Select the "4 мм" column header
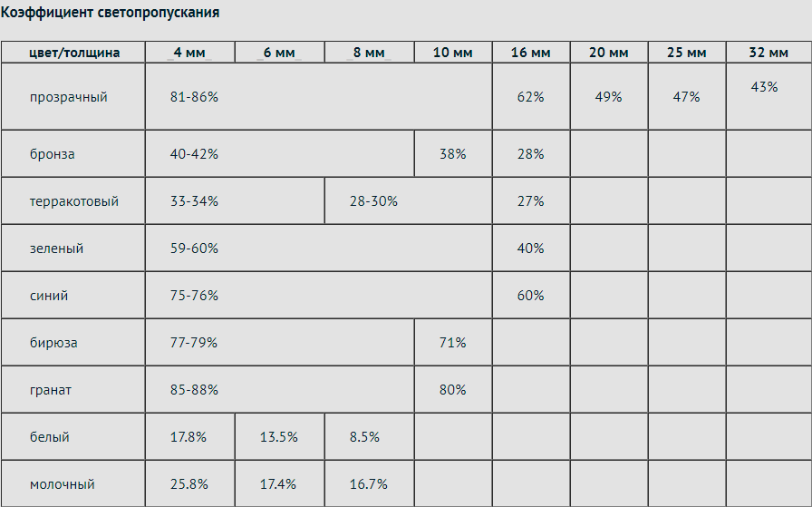The height and width of the screenshot is (507, 812). (189, 53)
